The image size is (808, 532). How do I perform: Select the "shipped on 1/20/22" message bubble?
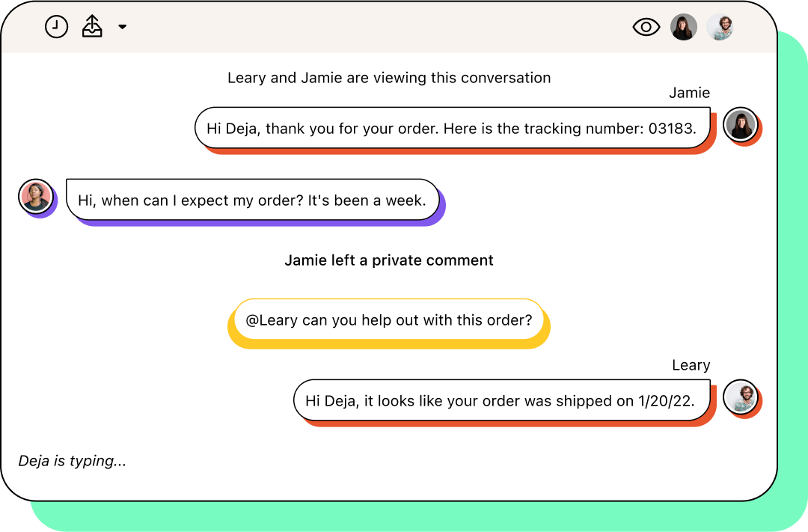pyautogui.click(x=502, y=400)
